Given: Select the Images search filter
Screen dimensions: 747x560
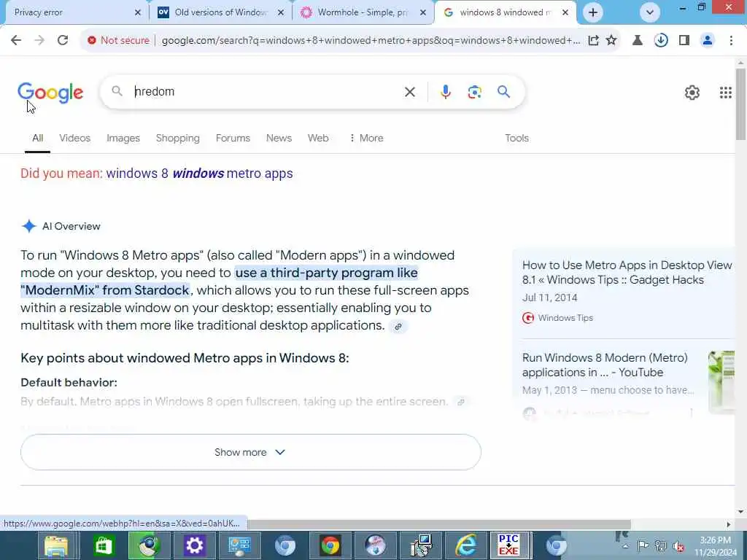Looking at the screenshot, I should (x=123, y=138).
